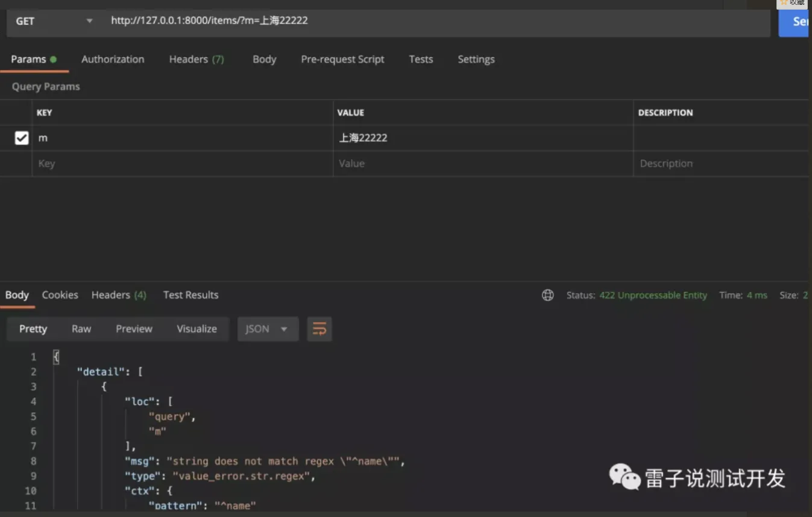Open the Pre-request Script tab

coord(342,59)
